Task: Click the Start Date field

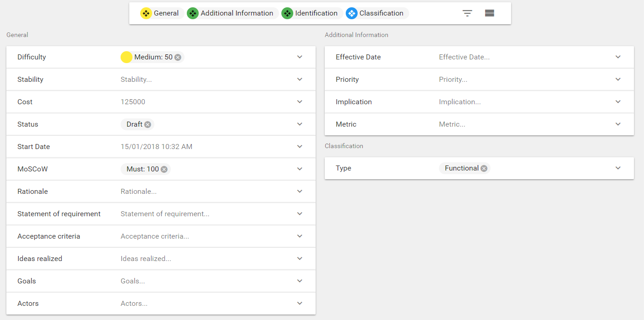Action: click(x=201, y=147)
